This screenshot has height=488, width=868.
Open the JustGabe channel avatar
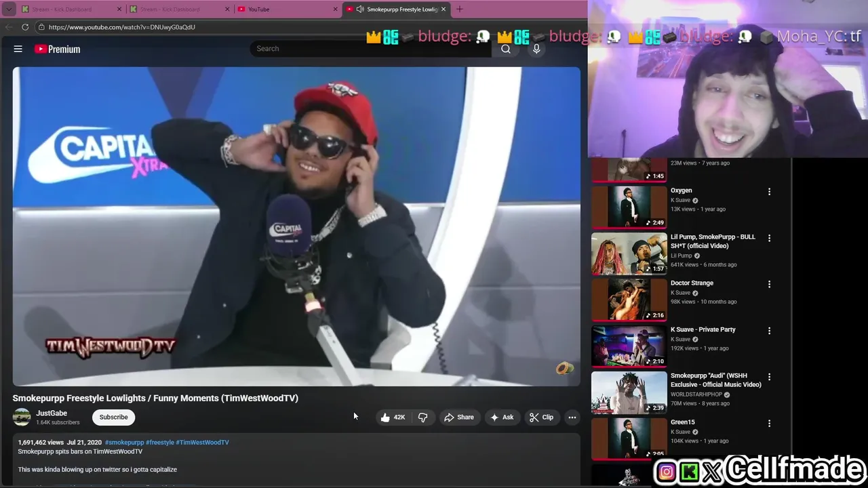coord(22,418)
